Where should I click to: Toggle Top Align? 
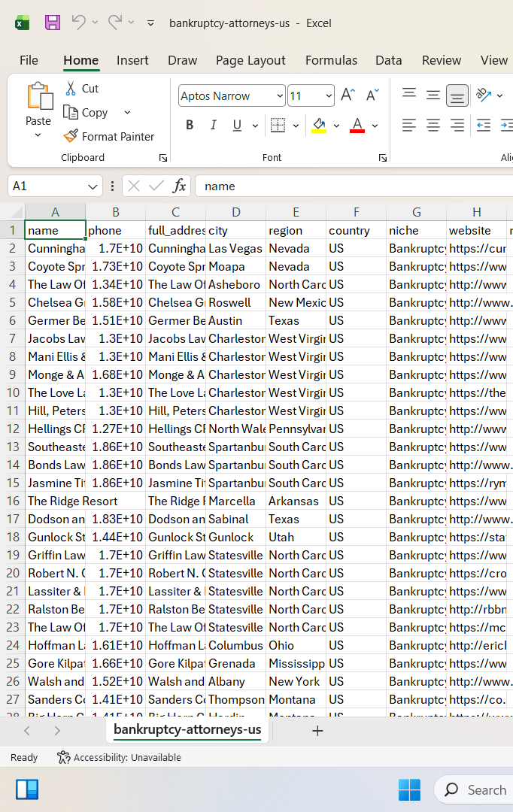(409, 94)
